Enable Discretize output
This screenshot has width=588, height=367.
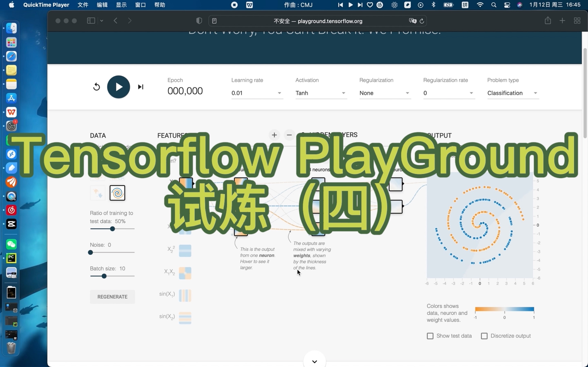[484, 336]
